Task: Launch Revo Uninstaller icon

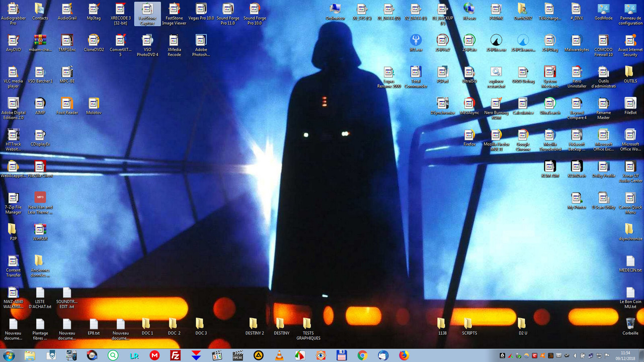Action: tap(577, 77)
